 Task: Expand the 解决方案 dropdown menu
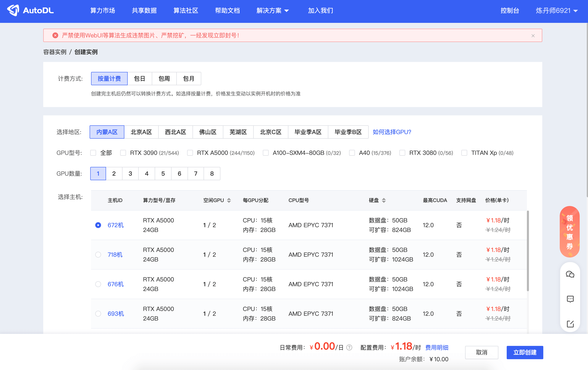(273, 10)
